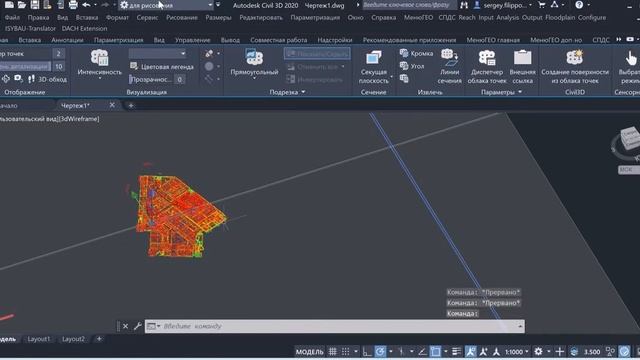Open the Справка menu

(383, 18)
